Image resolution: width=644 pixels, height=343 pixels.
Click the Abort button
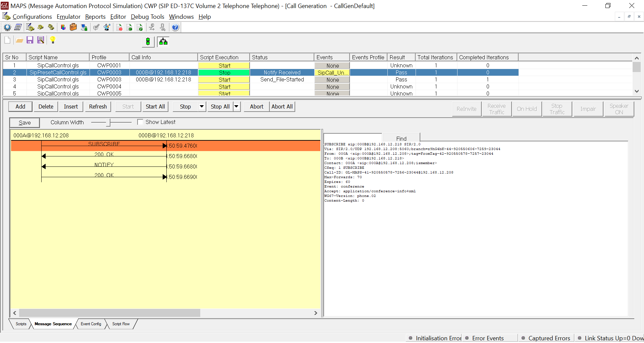tap(257, 107)
